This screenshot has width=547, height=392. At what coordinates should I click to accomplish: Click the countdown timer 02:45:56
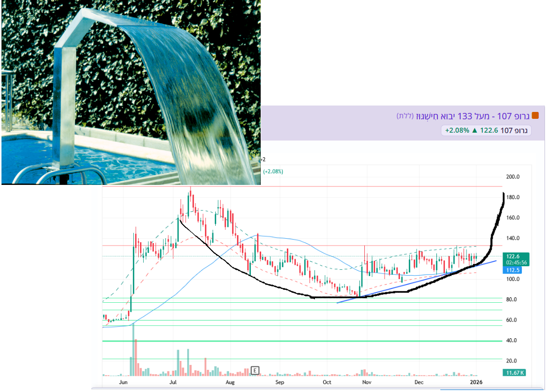pyautogui.click(x=516, y=263)
